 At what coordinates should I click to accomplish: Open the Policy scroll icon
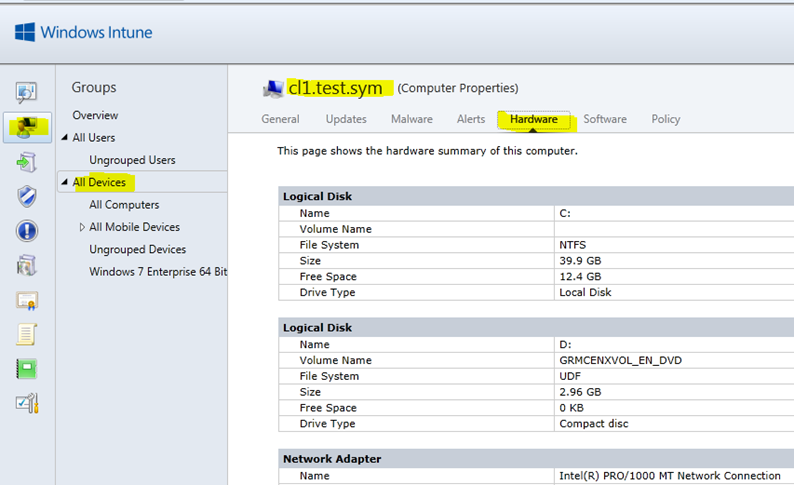point(26,335)
